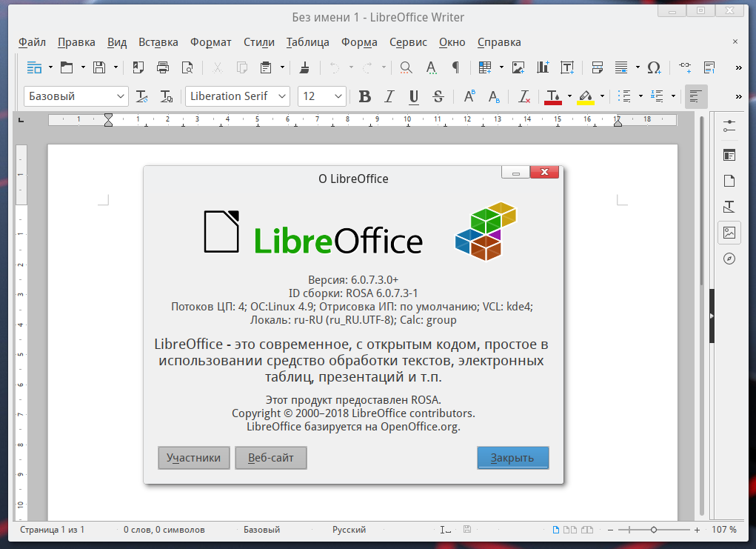Expand the Базовый paragraph style dropdown
Viewport: 756px width, 549px height.
[121, 96]
